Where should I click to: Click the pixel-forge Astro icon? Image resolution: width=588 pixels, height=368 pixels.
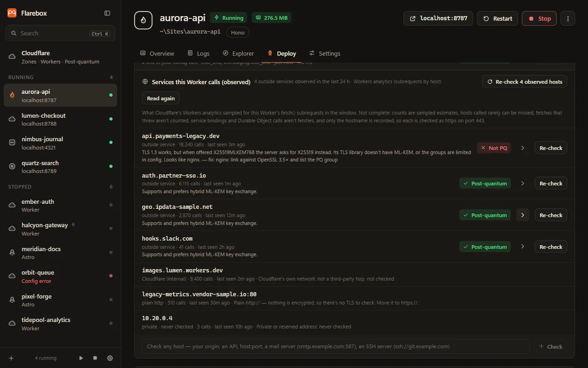[12, 300]
